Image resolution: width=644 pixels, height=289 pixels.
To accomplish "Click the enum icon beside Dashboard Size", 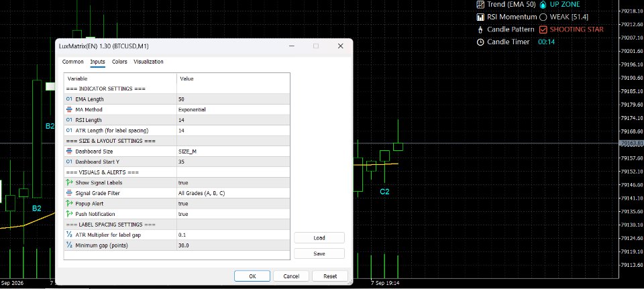I will (x=69, y=152).
